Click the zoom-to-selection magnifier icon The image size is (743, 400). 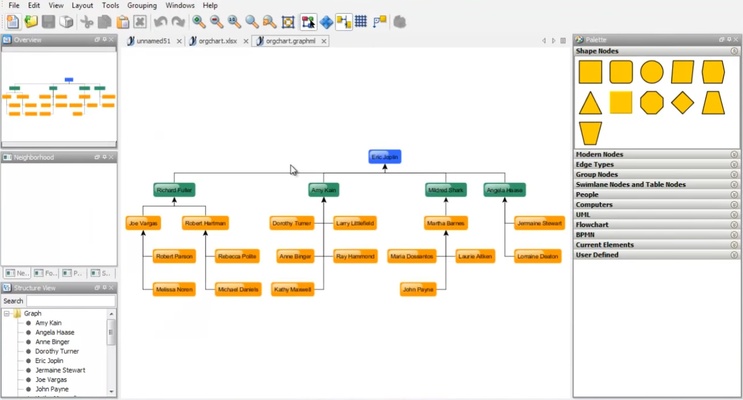tap(269, 22)
